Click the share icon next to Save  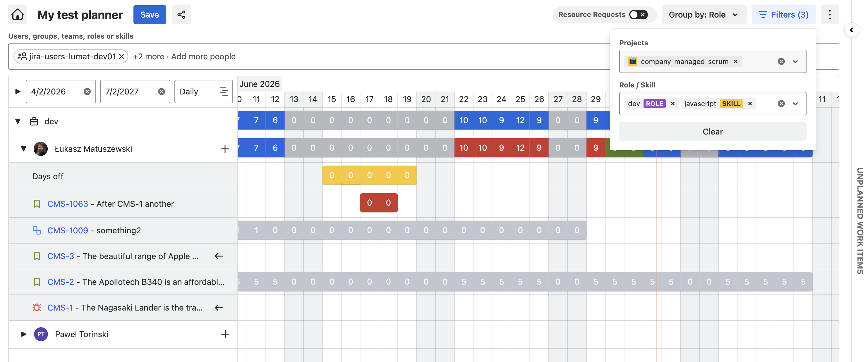[181, 15]
